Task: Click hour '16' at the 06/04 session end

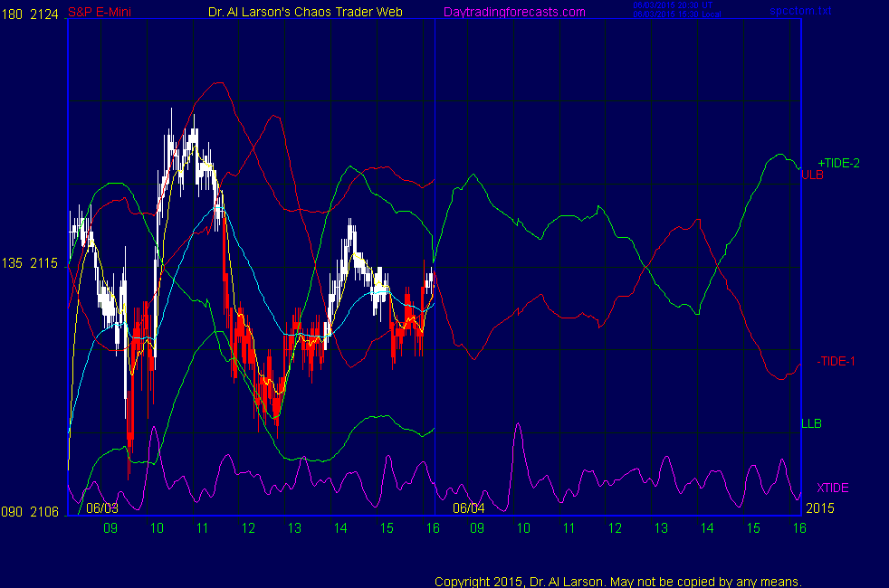Action: point(799,528)
